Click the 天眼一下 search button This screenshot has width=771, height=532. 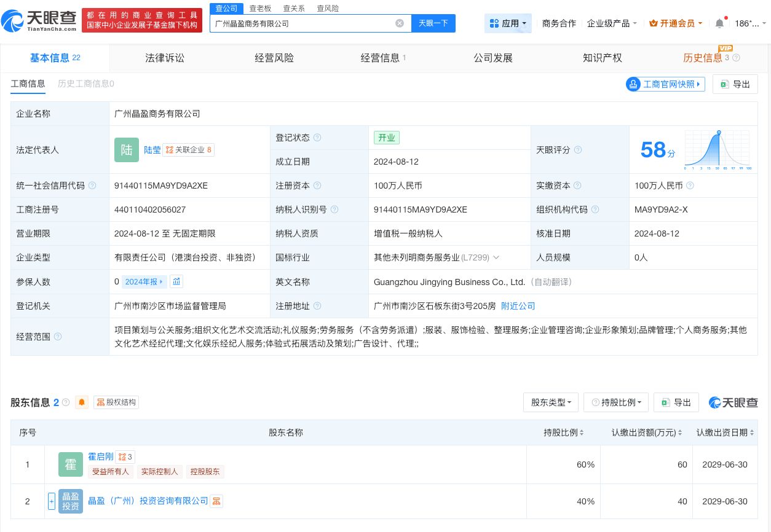click(433, 23)
